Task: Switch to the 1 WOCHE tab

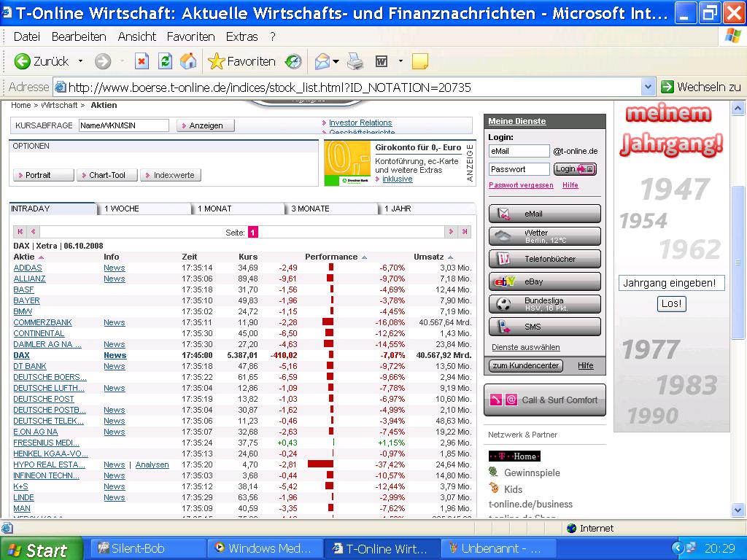Action: [x=144, y=209]
